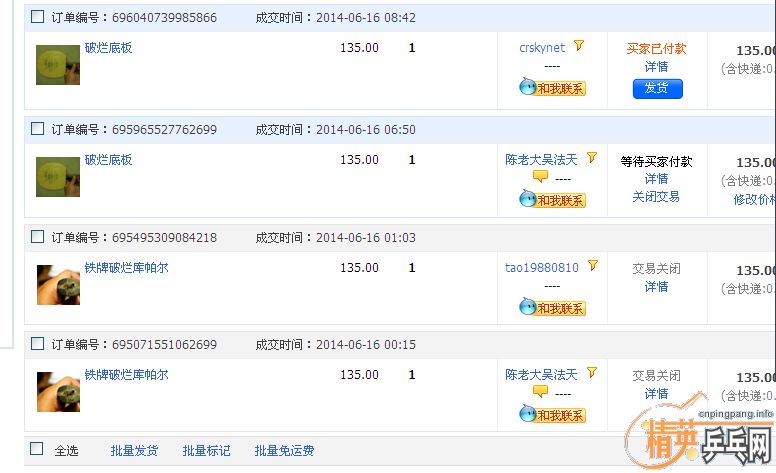Contact buyer tao19880810 via the Wangwang icon
The width and height of the screenshot is (776, 473).
click(x=552, y=307)
